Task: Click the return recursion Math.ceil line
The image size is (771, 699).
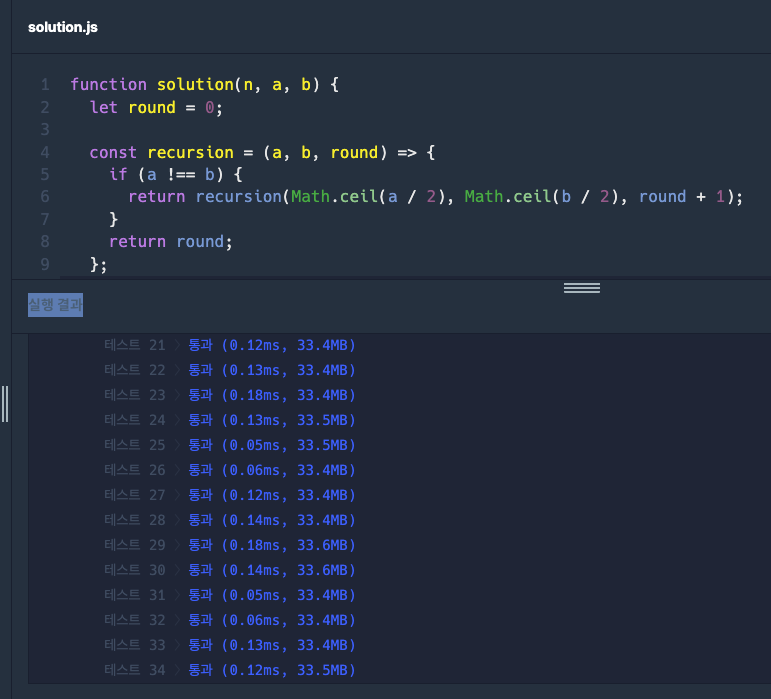Action: 436,197
